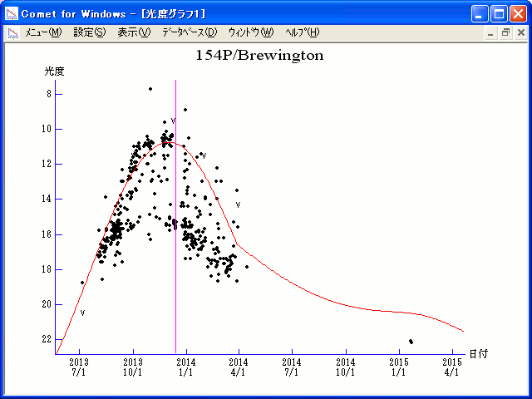The image size is (532, 399).
Task: Click the 2013 10/1 date label
Action: tap(133, 367)
